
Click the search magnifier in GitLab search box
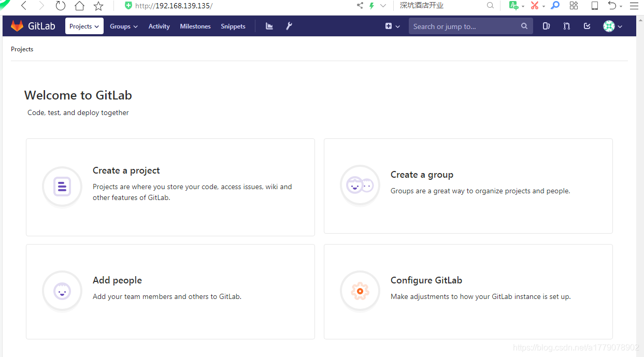pos(524,26)
